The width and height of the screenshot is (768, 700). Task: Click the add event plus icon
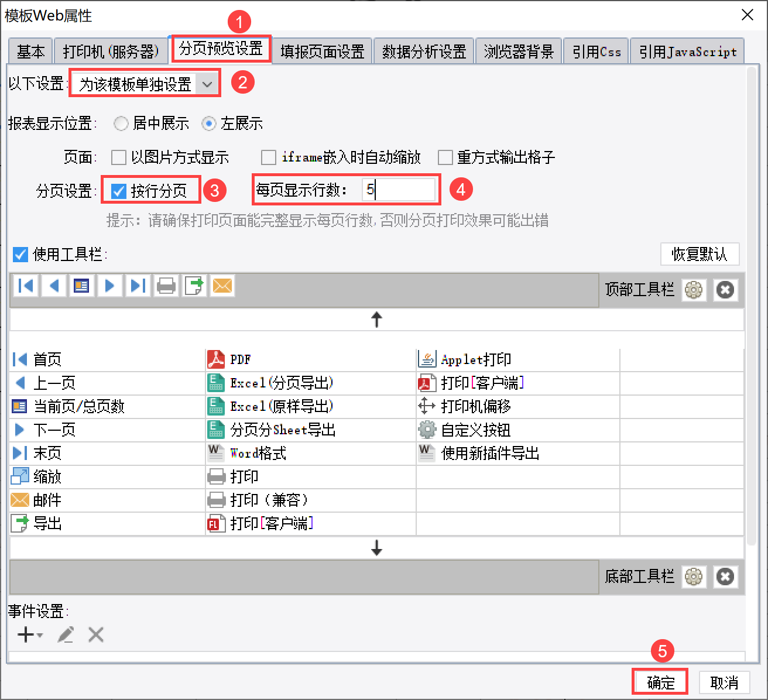point(25,634)
